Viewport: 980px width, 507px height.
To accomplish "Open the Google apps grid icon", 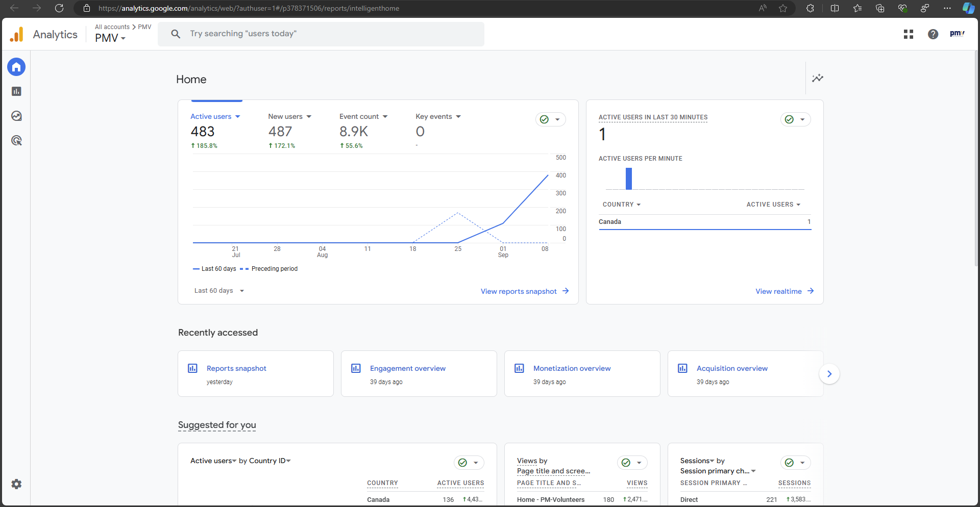I will coord(909,34).
